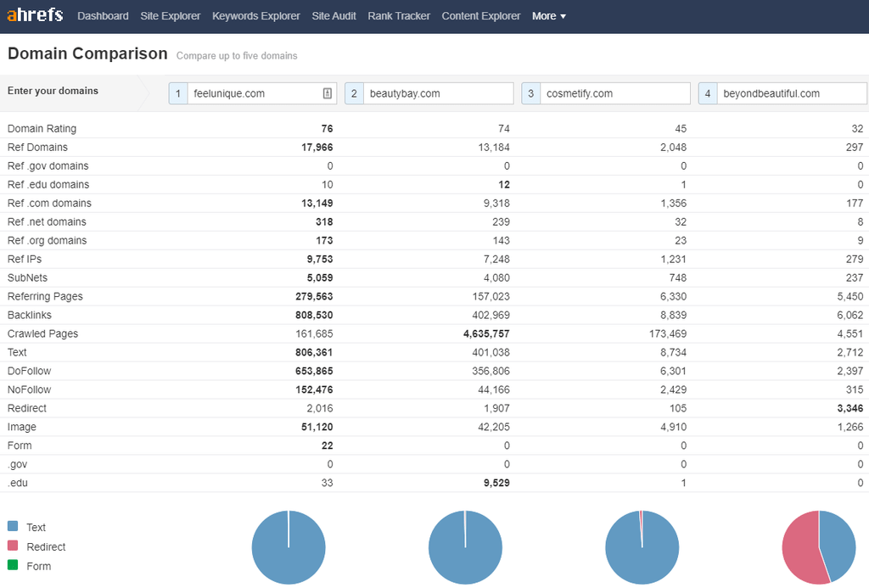Click the value 9,529 in .edu row
869x588 pixels.
coord(496,483)
